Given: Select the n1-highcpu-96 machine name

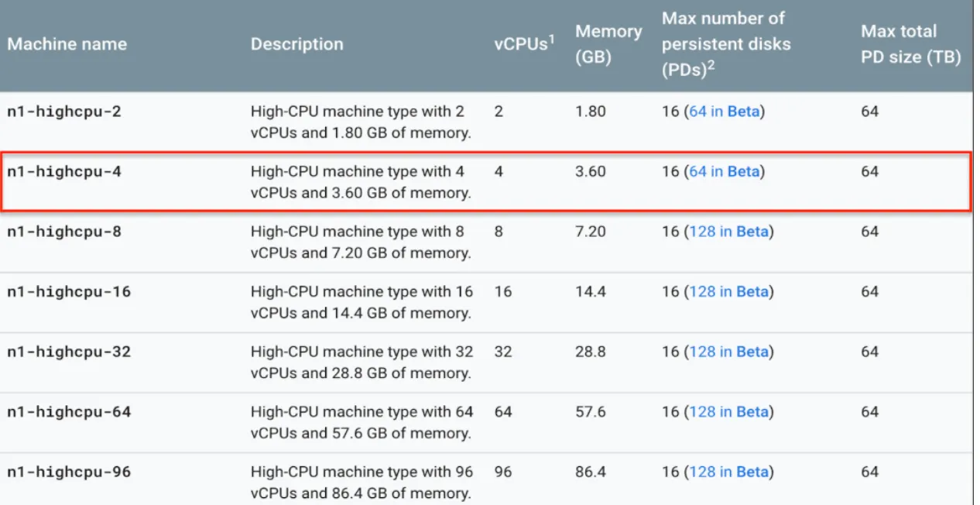Looking at the screenshot, I should [69, 472].
